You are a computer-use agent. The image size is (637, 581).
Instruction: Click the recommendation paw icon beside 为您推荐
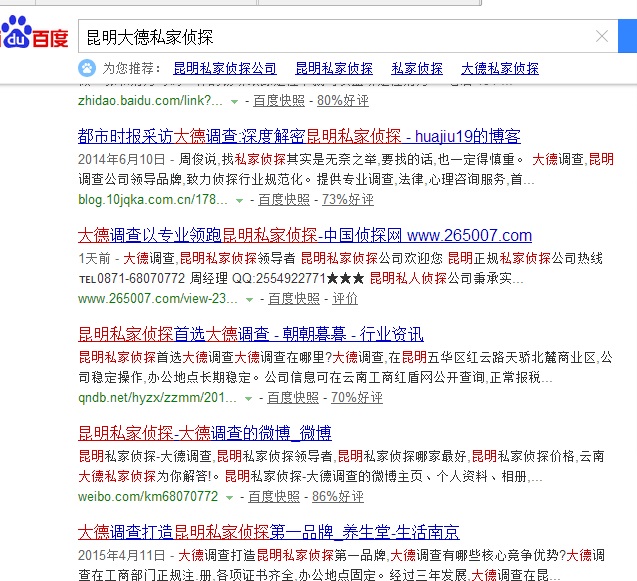(87, 68)
